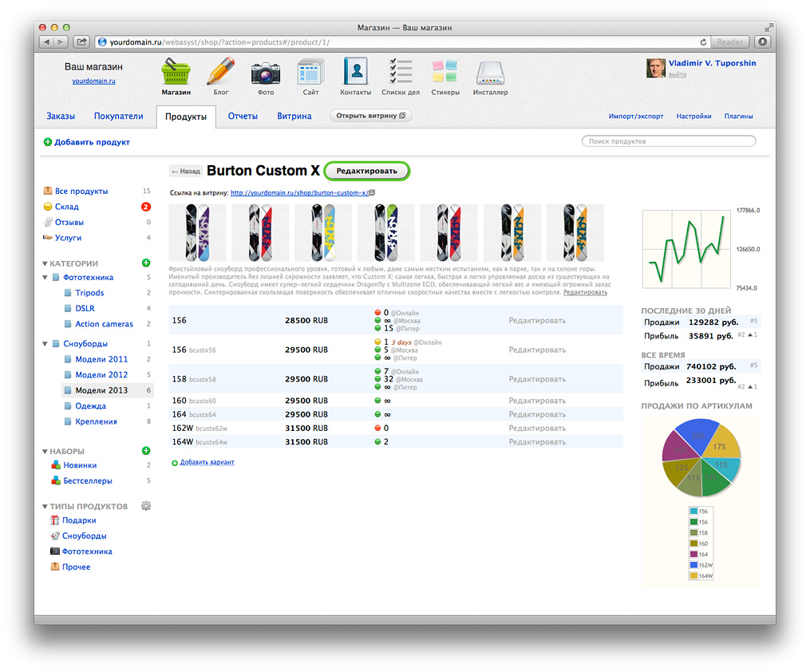Viewport: 810px width, 672px height.
Task: Open the Фото camera app icon
Action: pos(266,77)
